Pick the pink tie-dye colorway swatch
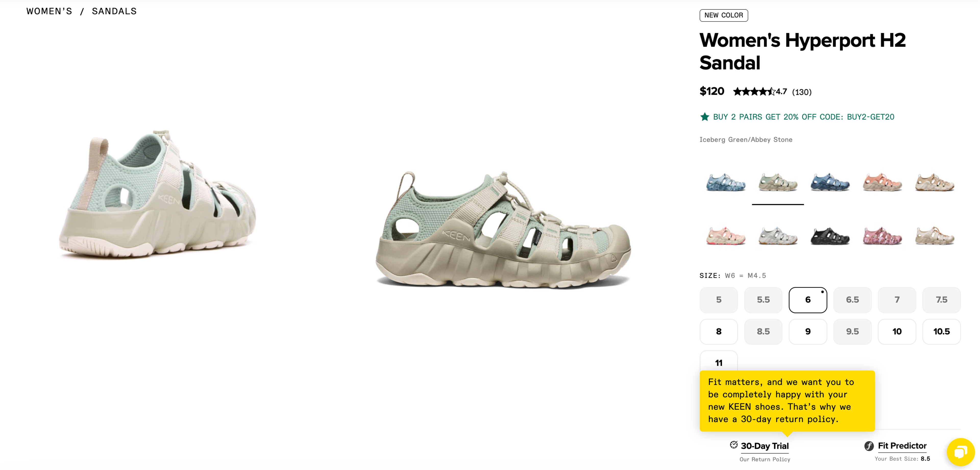This screenshot has width=980, height=470. coord(882,236)
